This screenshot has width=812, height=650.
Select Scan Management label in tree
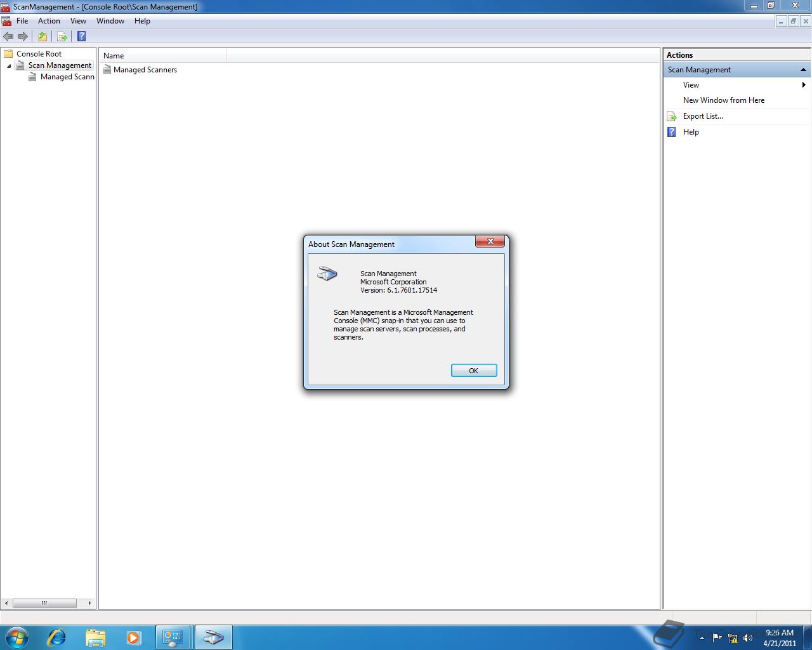click(x=60, y=65)
